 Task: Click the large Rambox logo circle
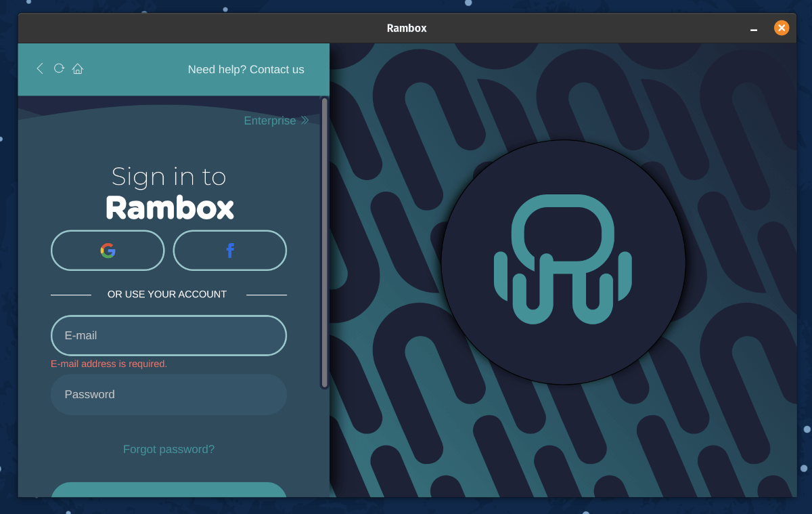pyautogui.click(x=563, y=262)
